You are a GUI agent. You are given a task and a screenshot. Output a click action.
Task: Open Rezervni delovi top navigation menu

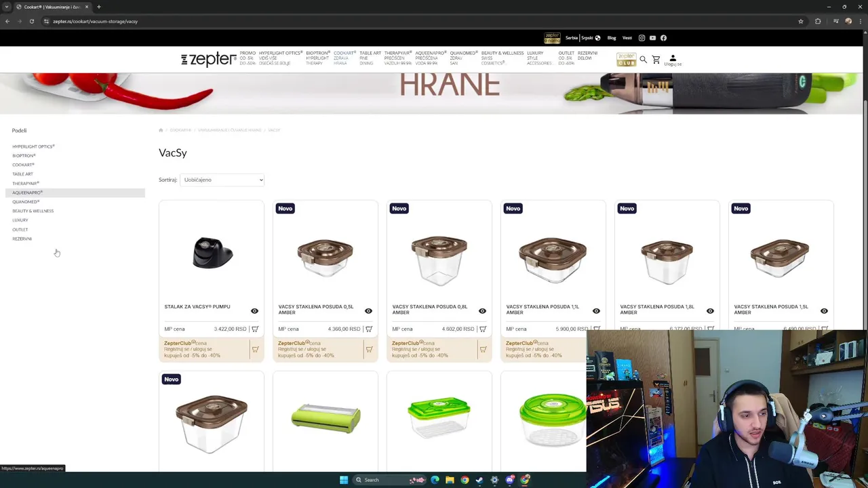pyautogui.click(x=587, y=56)
